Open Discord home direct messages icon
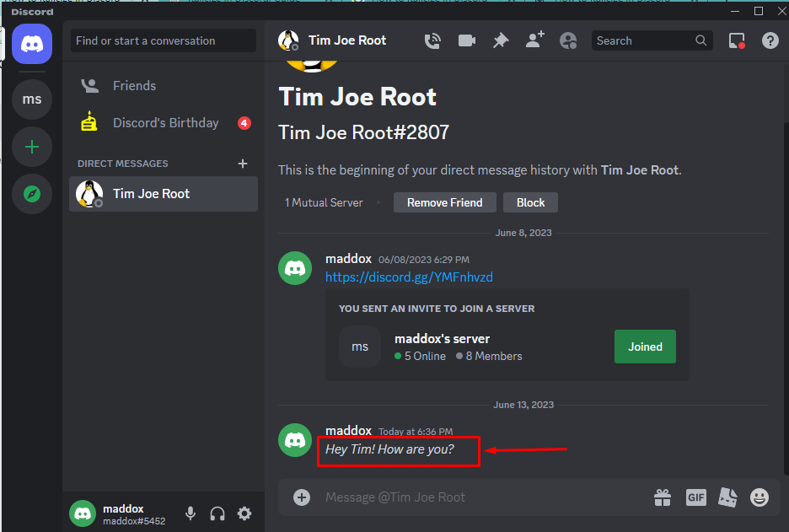Image resolution: width=789 pixels, height=532 pixels. 32,44
